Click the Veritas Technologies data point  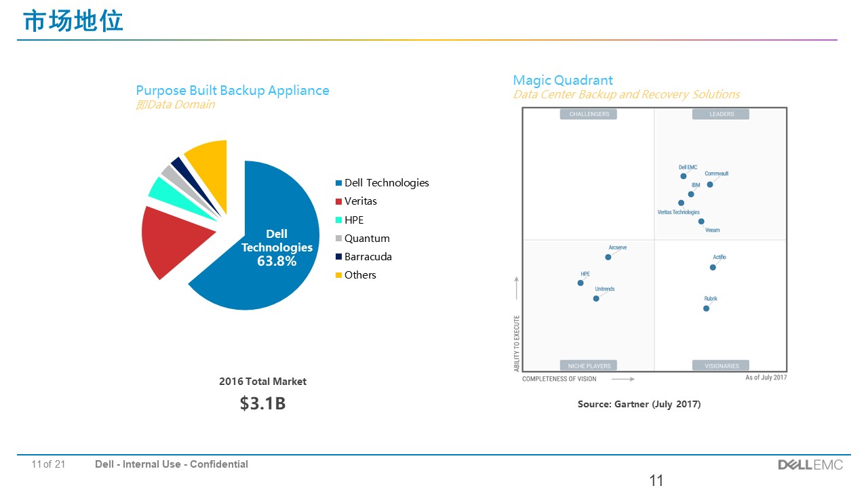pos(681,203)
